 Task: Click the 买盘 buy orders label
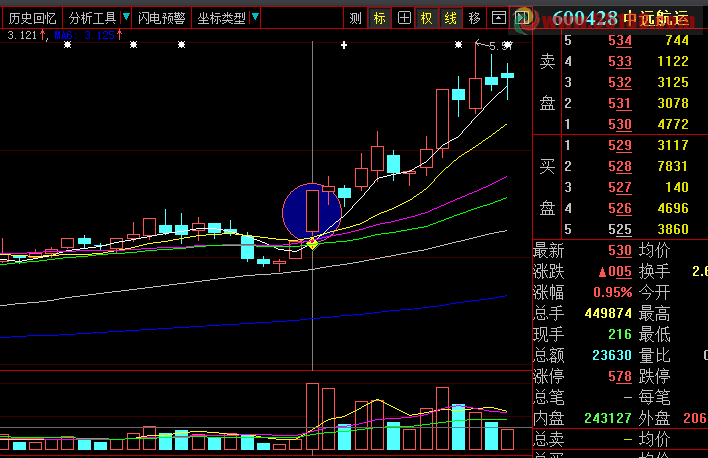pyautogui.click(x=547, y=187)
